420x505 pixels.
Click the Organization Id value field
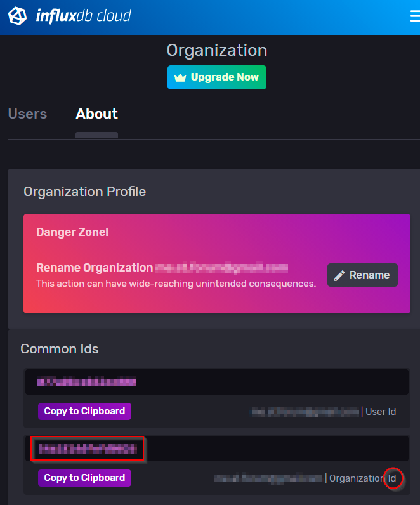[x=217, y=449]
